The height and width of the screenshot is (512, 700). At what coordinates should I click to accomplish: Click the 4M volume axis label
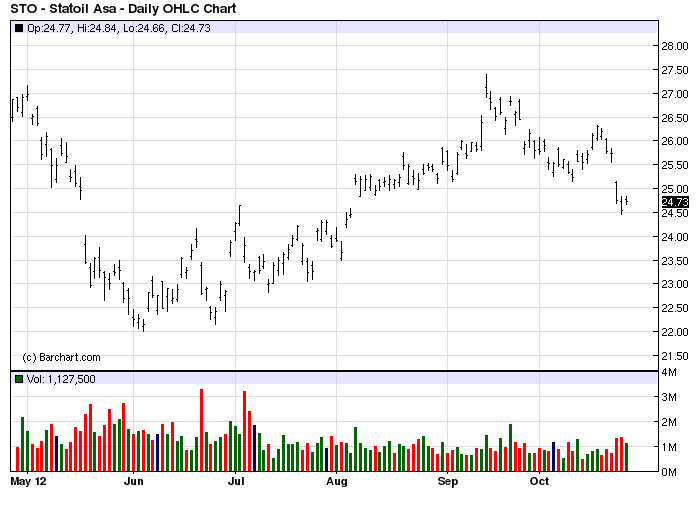(x=669, y=372)
